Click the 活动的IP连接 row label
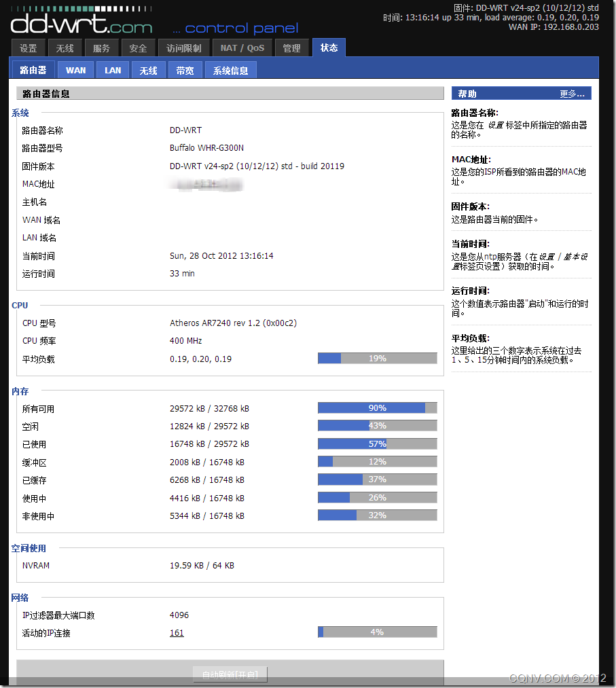 pyautogui.click(x=46, y=633)
